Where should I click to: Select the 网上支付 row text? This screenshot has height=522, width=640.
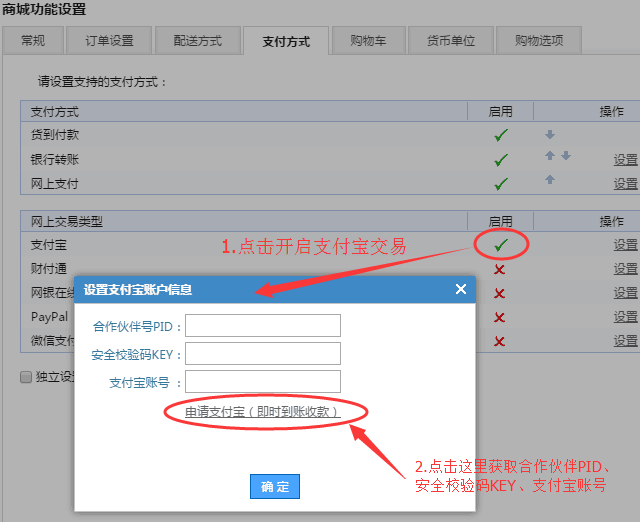[x=55, y=184]
